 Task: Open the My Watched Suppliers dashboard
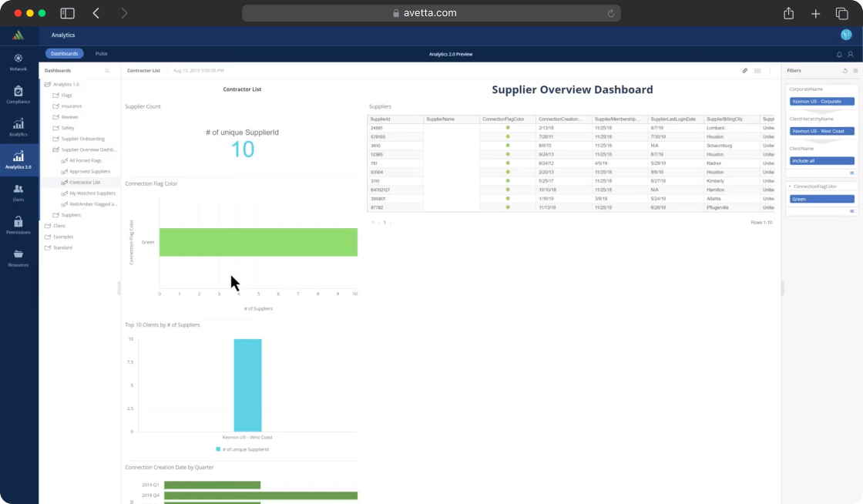coord(92,193)
